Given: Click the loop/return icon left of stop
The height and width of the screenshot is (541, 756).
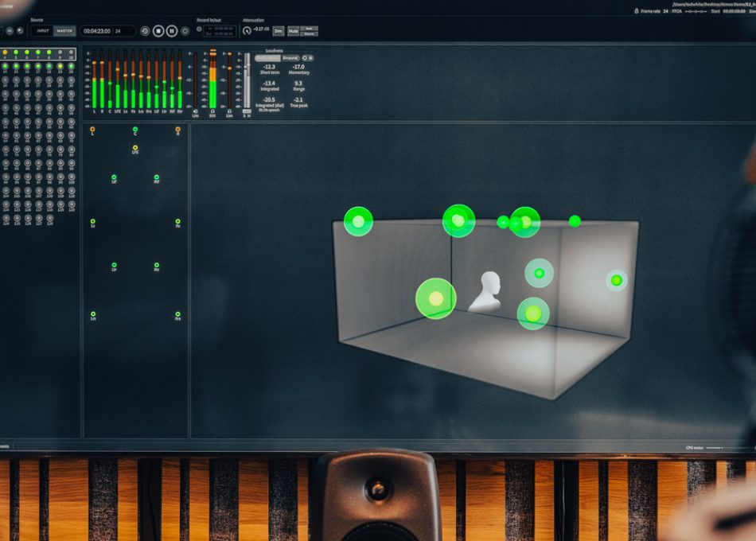Looking at the screenshot, I should point(145,31).
